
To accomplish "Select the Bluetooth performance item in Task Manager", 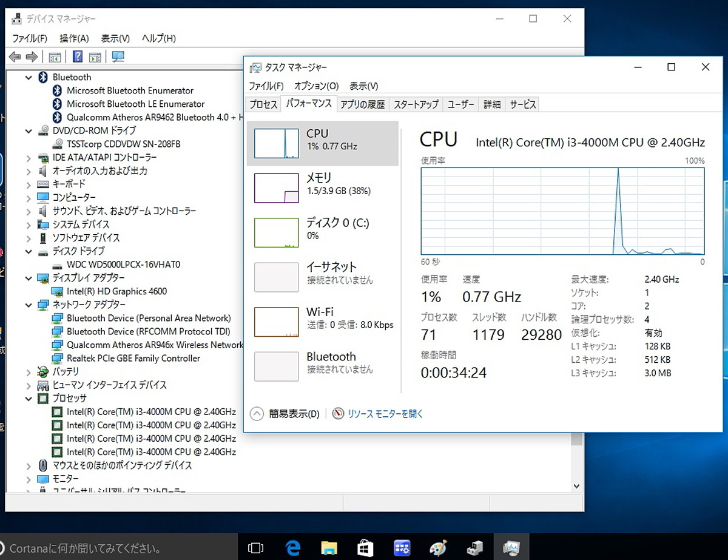I will [x=323, y=366].
